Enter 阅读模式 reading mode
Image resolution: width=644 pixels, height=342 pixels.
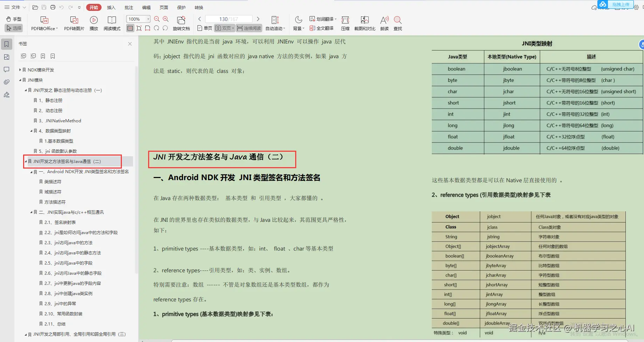coord(112,23)
